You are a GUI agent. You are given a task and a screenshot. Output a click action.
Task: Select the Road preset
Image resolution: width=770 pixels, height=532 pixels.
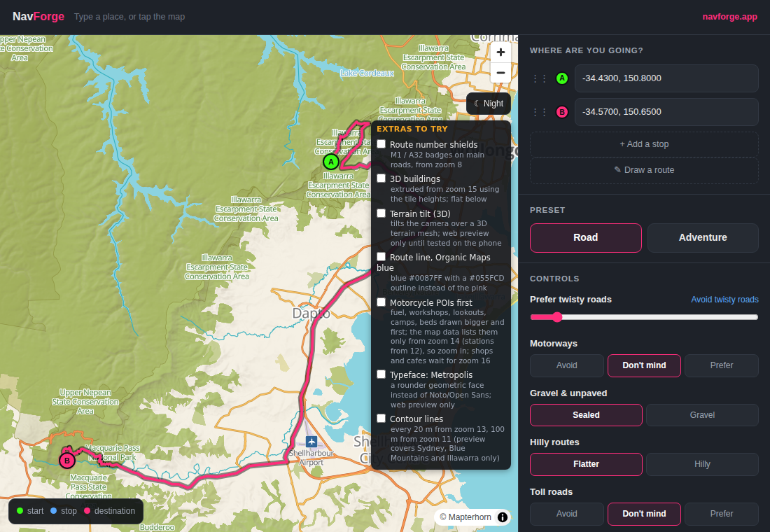[x=586, y=238]
